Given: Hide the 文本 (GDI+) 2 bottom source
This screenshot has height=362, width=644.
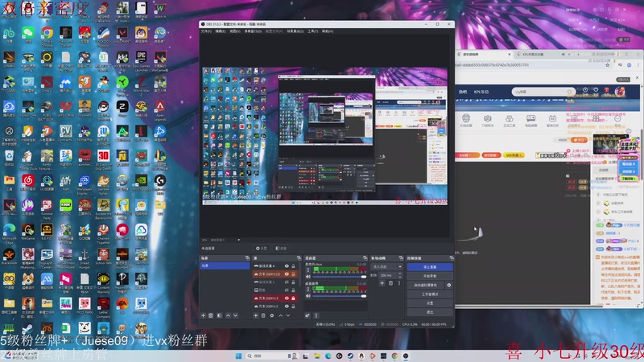Looking at the screenshot, I should coord(287,306).
